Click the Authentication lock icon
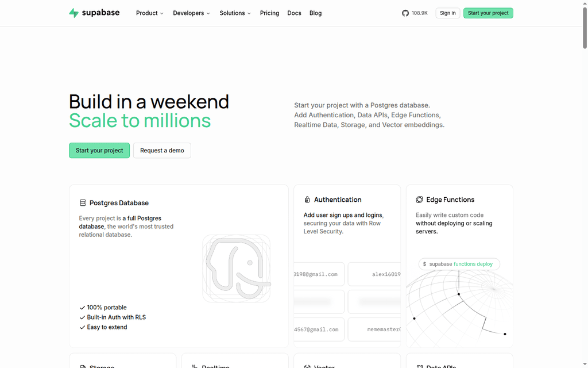The height and width of the screenshot is (368, 588). click(307, 200)
